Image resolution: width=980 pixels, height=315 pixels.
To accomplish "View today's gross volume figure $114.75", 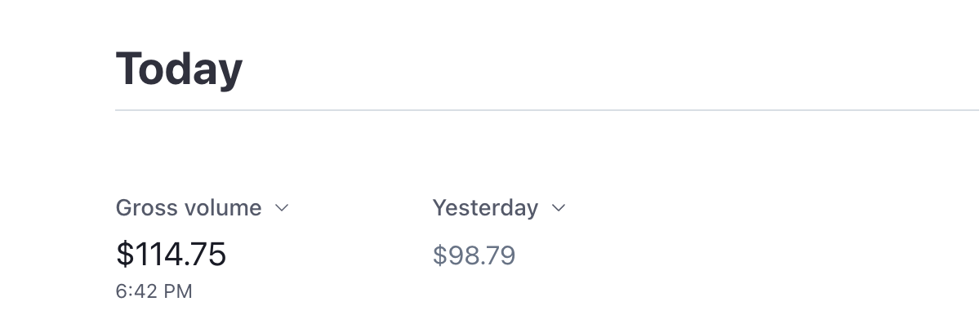I will (x=171, y=255).
